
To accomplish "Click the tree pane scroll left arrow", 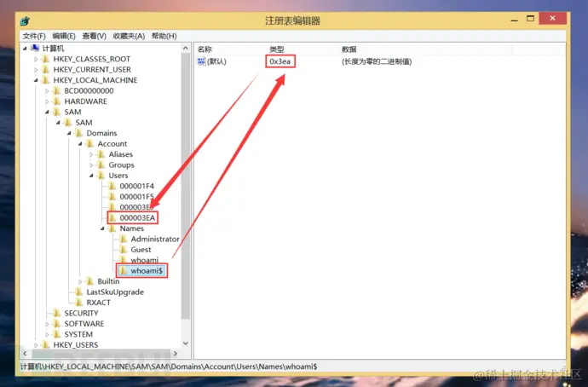I will pos(25,353).
